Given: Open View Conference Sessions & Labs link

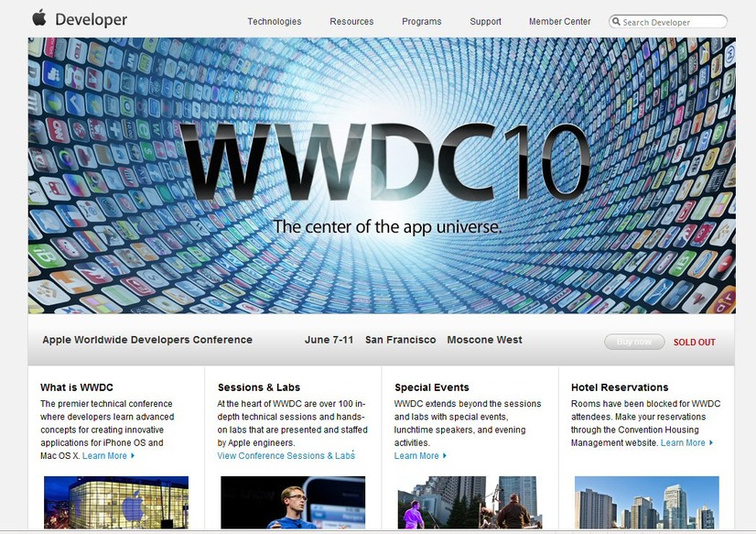Looking at the screenshot, I should 286,455.
